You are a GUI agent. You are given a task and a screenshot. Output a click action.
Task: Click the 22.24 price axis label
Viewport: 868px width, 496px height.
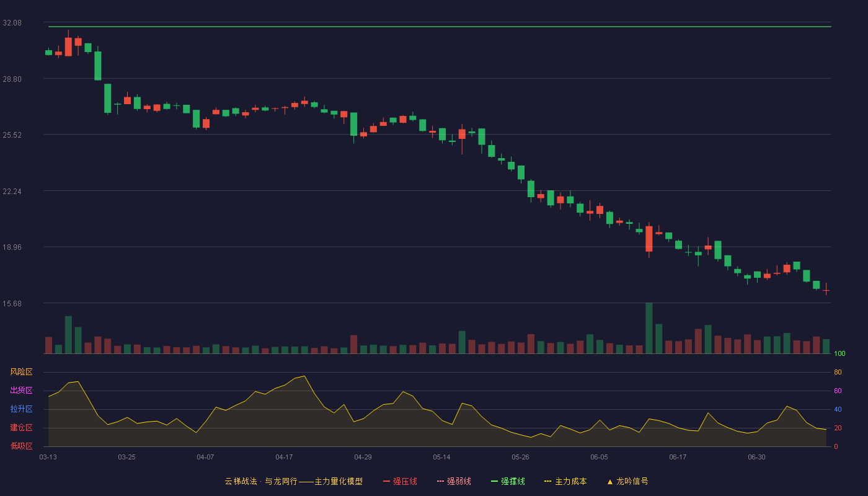[12, 191]
